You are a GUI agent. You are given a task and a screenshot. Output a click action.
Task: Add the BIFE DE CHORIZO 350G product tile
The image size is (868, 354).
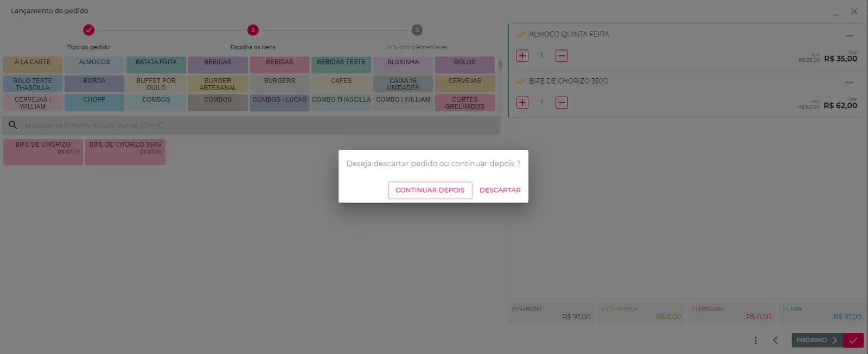[125, 152]
